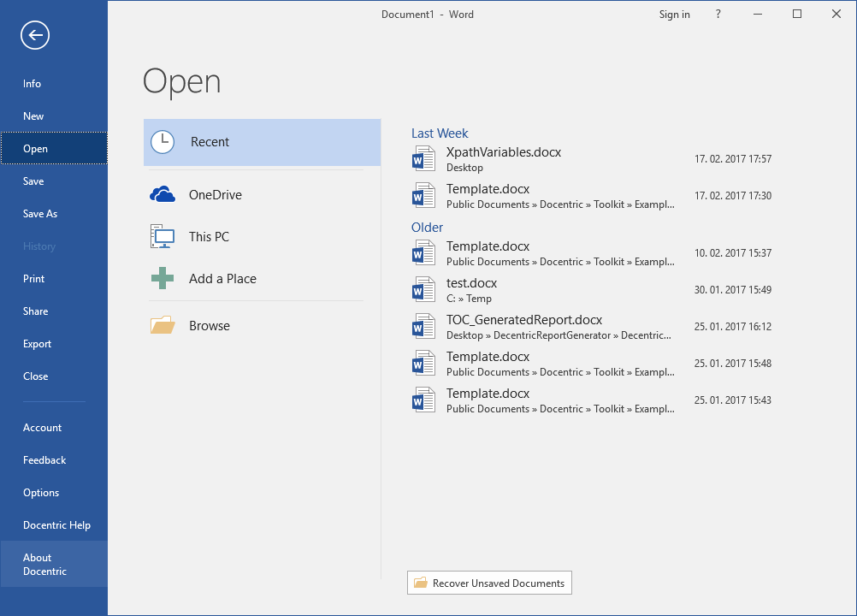Click the OneDrive cloud icon

163,194
